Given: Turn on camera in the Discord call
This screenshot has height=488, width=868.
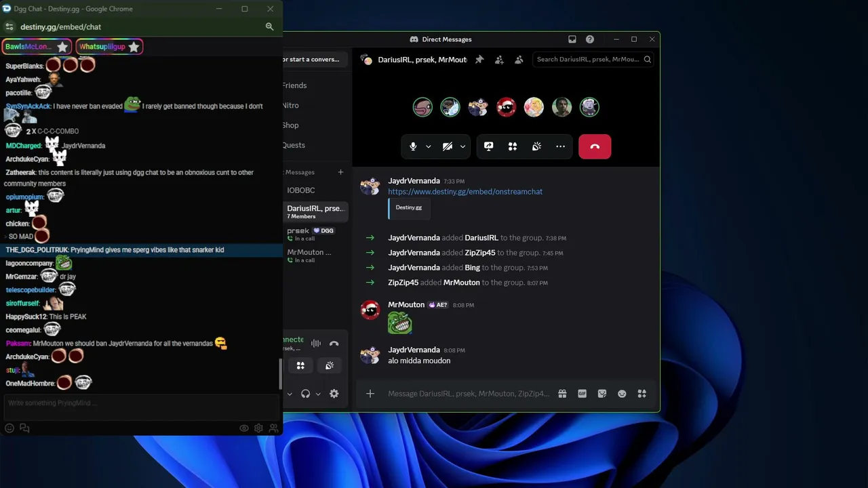Looking at the screenshot, I should click(448, 146).
